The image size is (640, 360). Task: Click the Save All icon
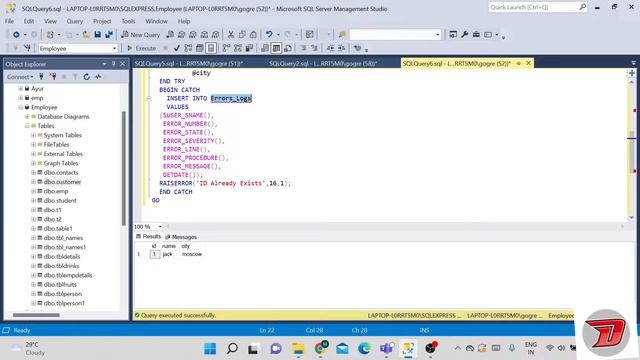click(109, 35)
